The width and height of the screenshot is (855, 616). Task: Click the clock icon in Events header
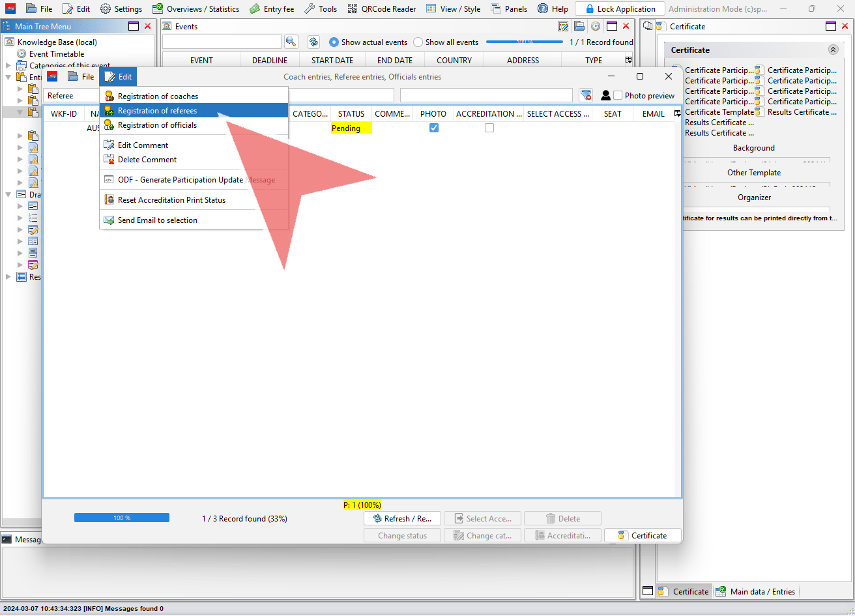tap(595, 26)
